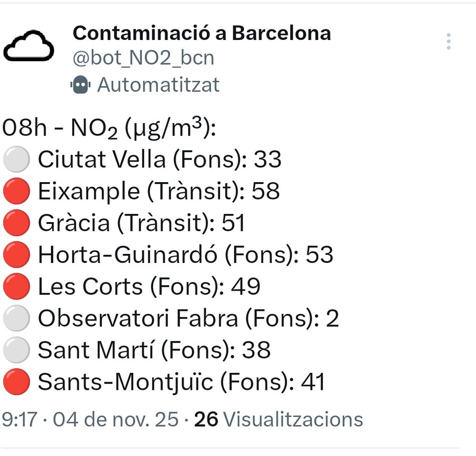Click the Automatitzat label
This screenshot has width=476, height=456.
pyautogui.click(x=159, y=85)
